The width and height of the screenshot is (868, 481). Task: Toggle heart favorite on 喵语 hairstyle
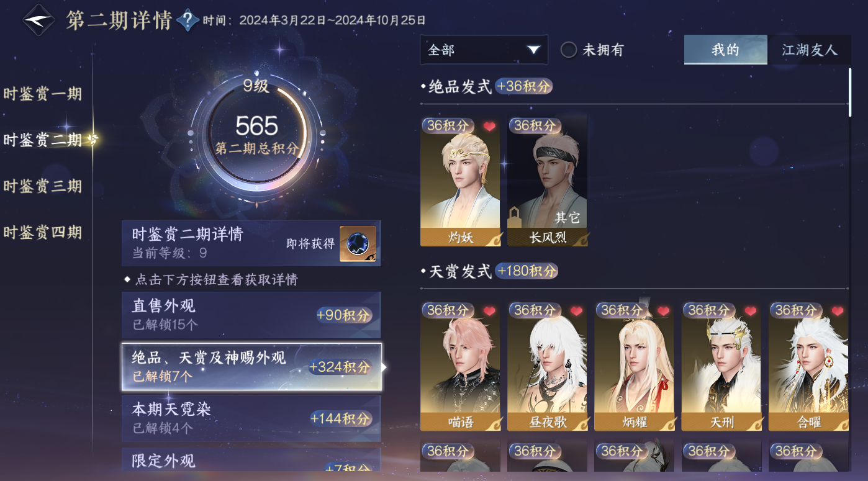pyautogui.click(x=489, y=311)
